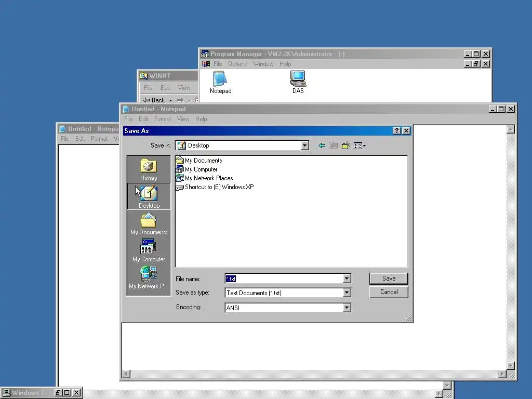Create a new folder in Save As
Image resolution: width=532 pixels, height=399 pixels.
(x=345, y=145)
